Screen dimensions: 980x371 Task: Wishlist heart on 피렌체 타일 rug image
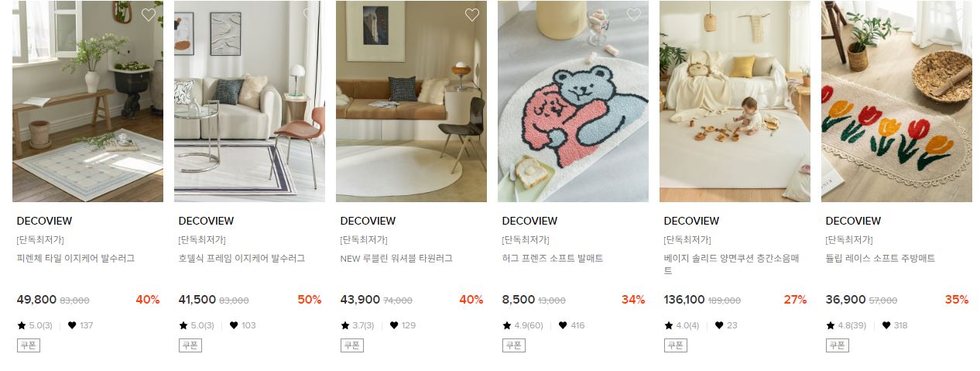(x=148, y=15)
